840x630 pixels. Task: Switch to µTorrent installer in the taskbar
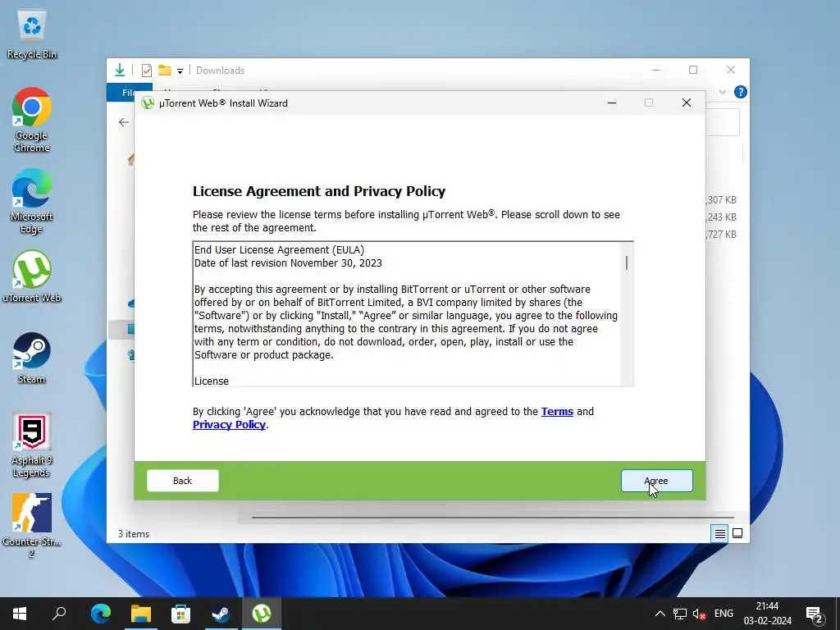click(262, 614)
